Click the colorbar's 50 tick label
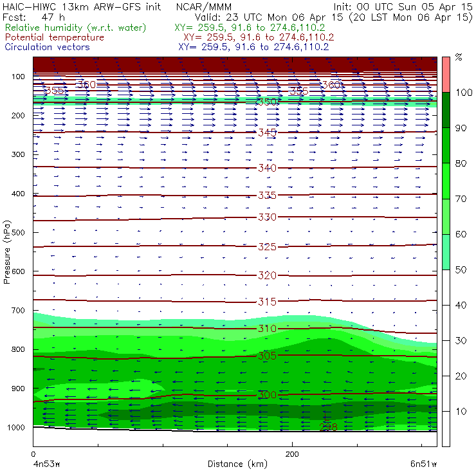Image resolution: width=476 pixels, height=476 pixels. (x=461, y=270)
